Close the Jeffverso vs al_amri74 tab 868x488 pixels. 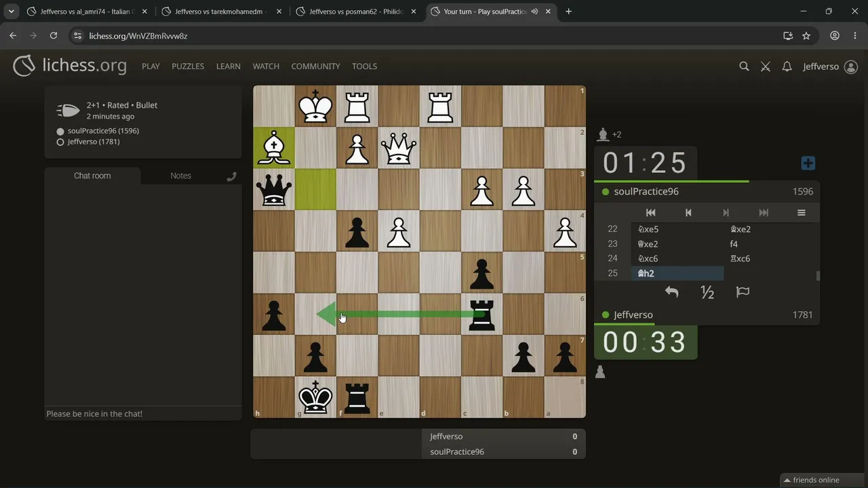coord(144,12)
